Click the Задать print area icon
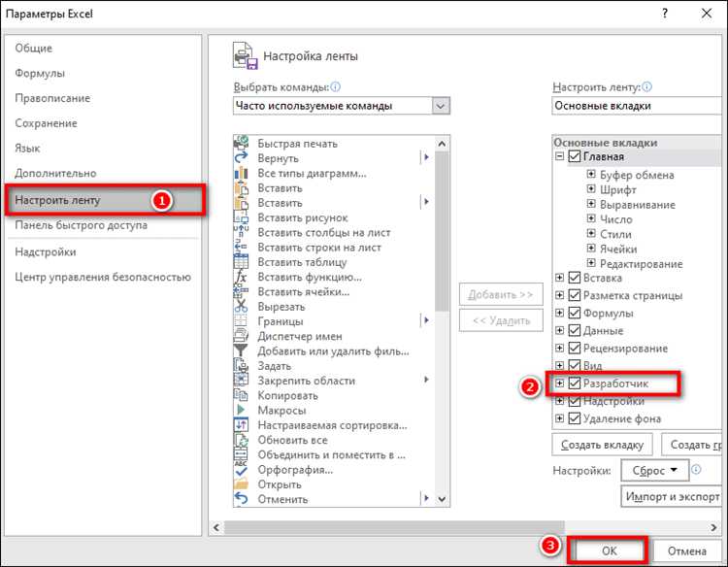The image size is (728, 567). click(241, 366)
